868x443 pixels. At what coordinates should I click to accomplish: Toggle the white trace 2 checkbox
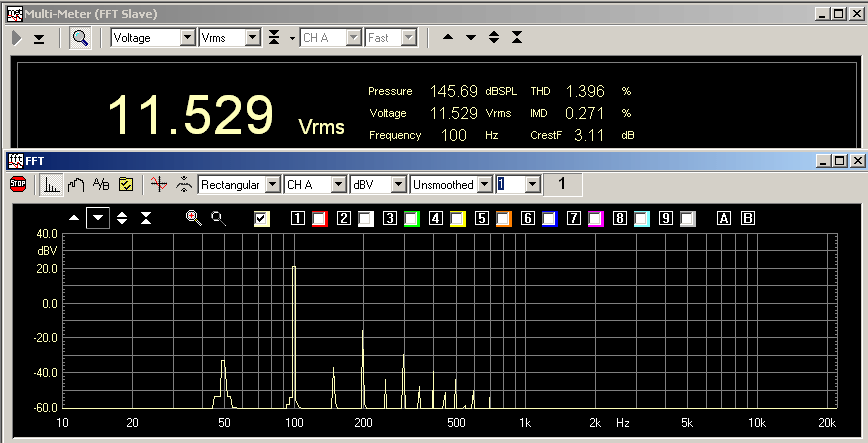click(x=366, y=219)
